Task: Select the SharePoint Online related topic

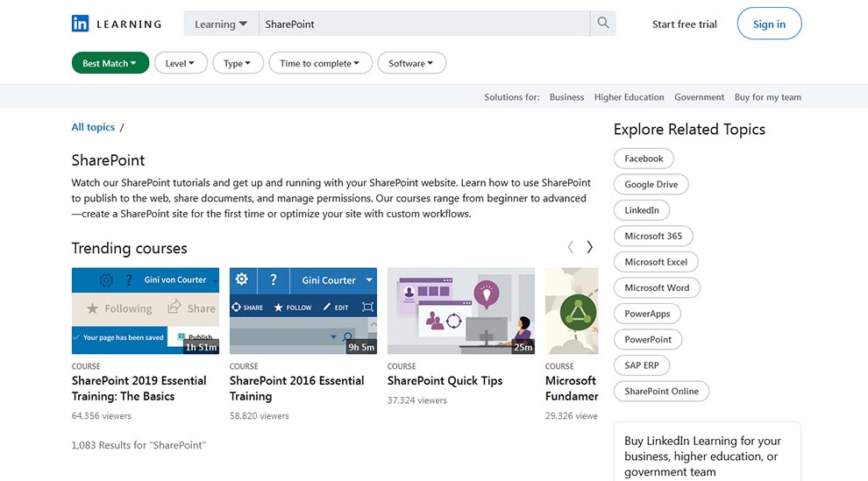Action: point(661,391)
